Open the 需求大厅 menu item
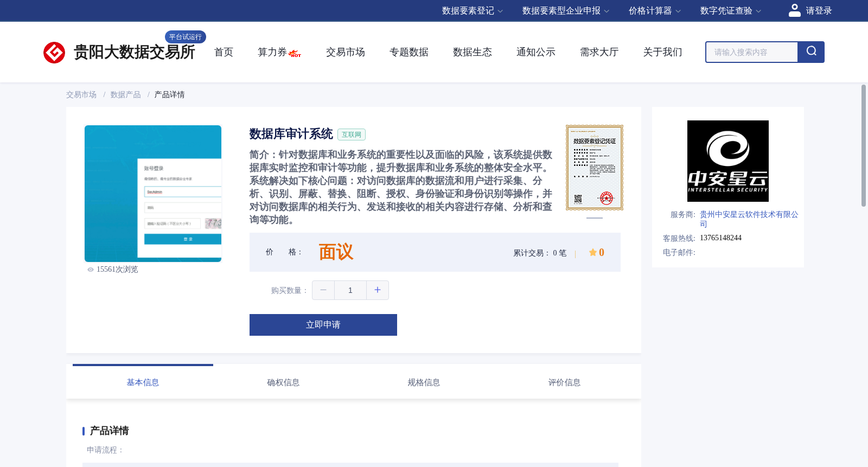868x467 pixels. pos(599,52)
